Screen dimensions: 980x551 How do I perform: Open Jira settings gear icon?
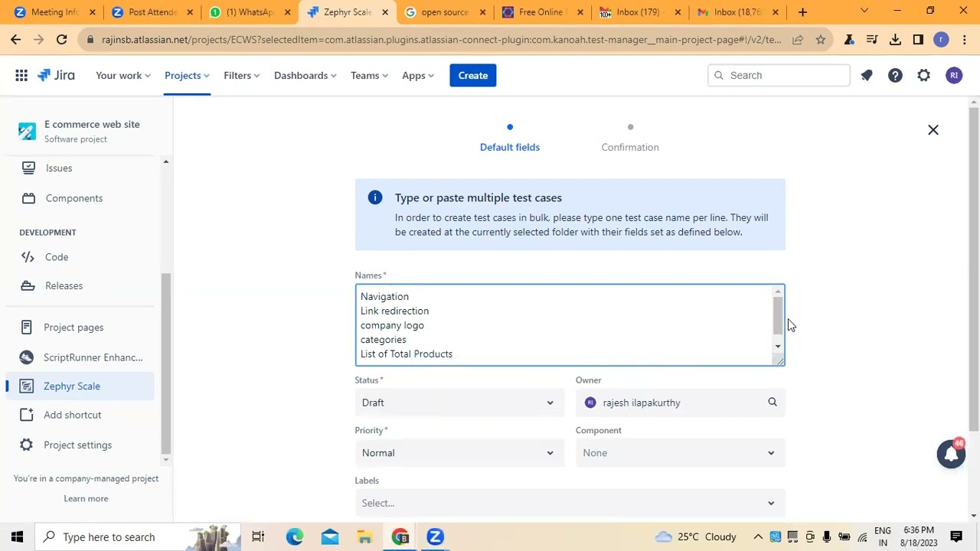[x=924, y=75]
